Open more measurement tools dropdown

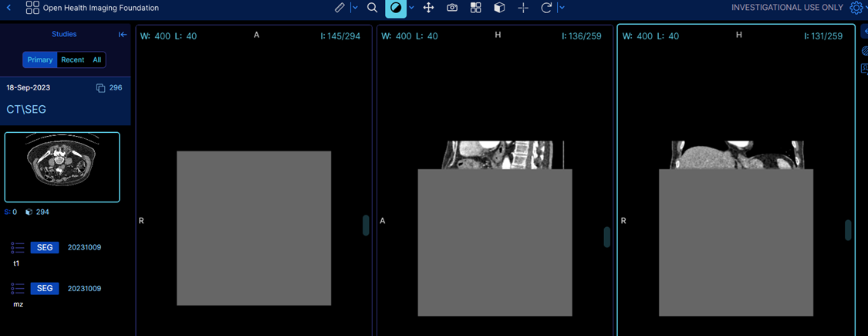click(x=354, y=8)
